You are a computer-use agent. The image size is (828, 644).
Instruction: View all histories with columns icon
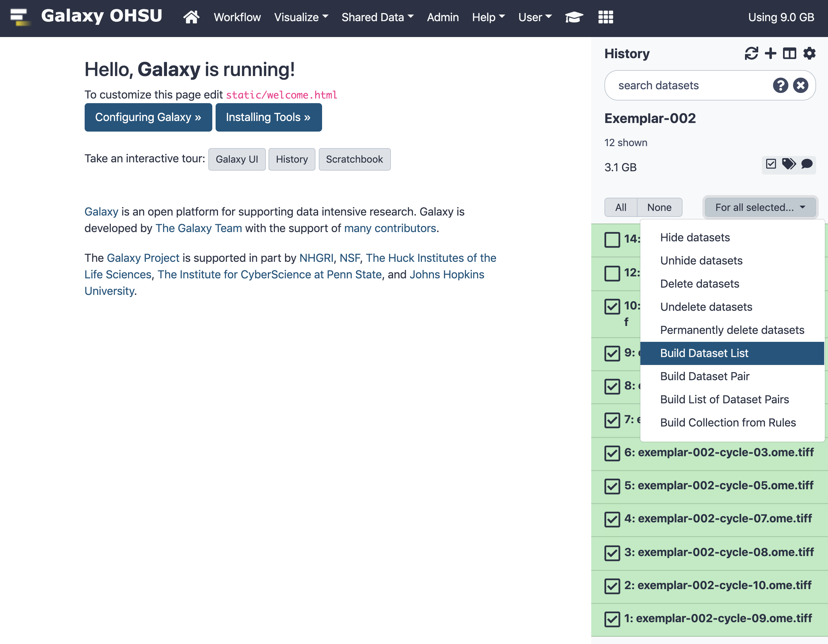pyautogui.click(x=790, y=54)
